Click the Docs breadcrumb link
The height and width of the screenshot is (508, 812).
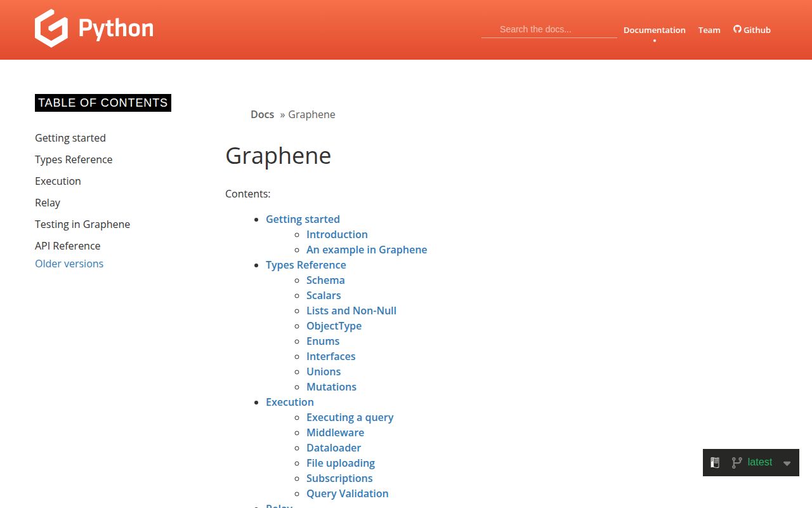tap(262, 114)
